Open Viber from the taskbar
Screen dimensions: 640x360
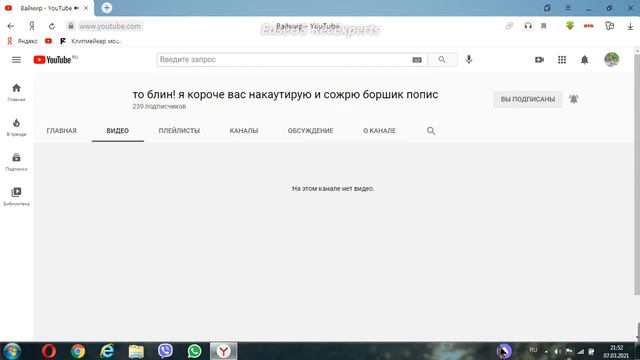coord(165,351)
